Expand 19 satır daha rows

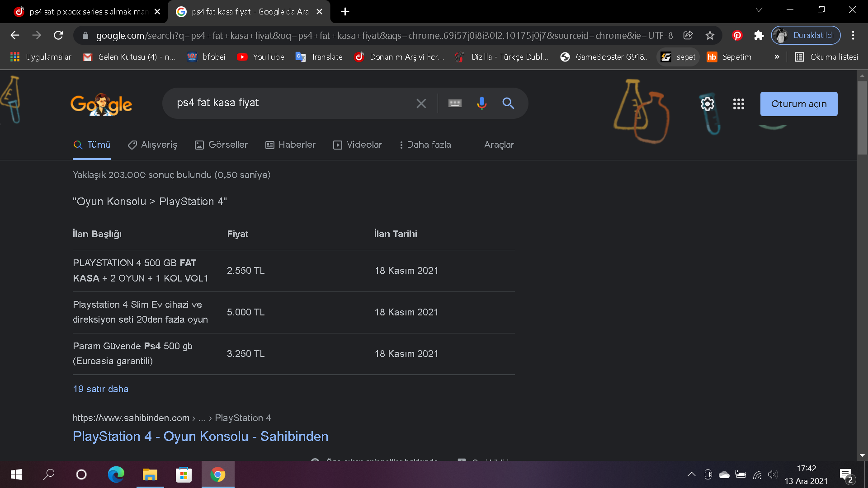[101, 389]
